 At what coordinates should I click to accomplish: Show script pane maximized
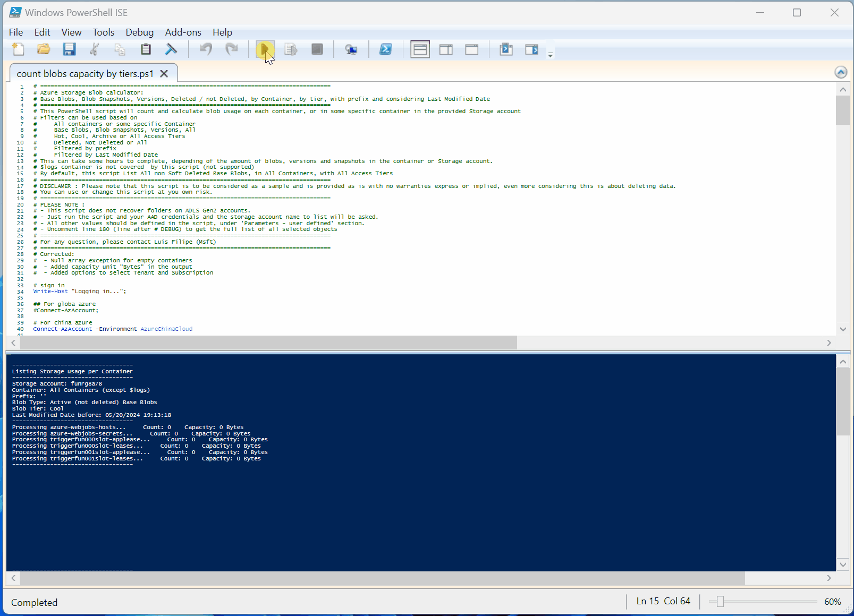click(x=471, y=49)
